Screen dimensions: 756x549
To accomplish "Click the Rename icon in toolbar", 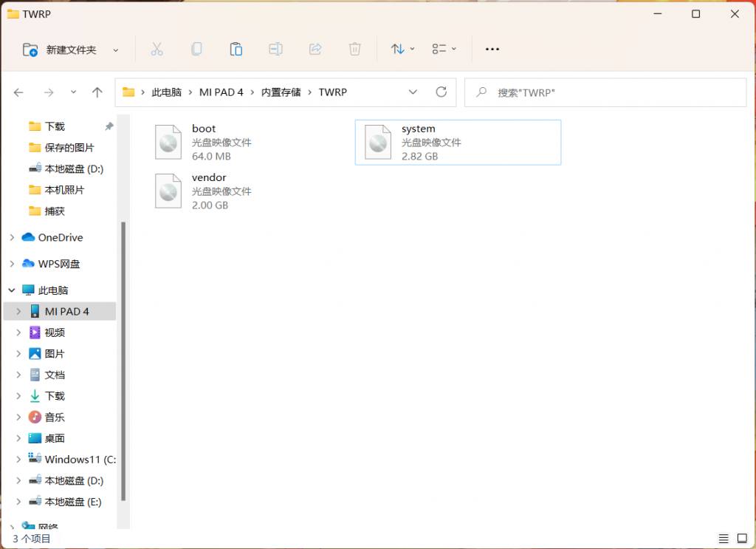I will coord(275,49).
